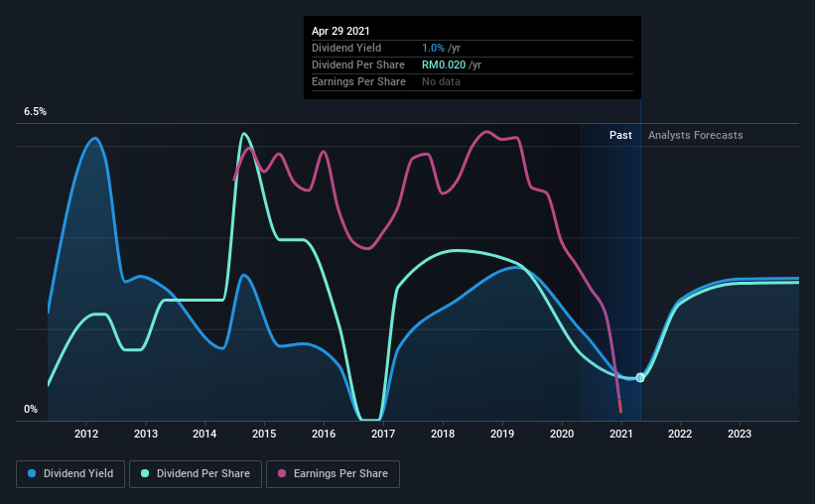Click the pink Earnings Per Share legend dot

coord(282,473)
